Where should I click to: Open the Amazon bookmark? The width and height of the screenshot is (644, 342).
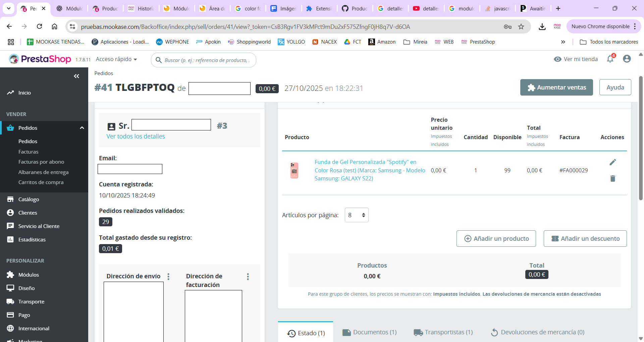point(382,42)
